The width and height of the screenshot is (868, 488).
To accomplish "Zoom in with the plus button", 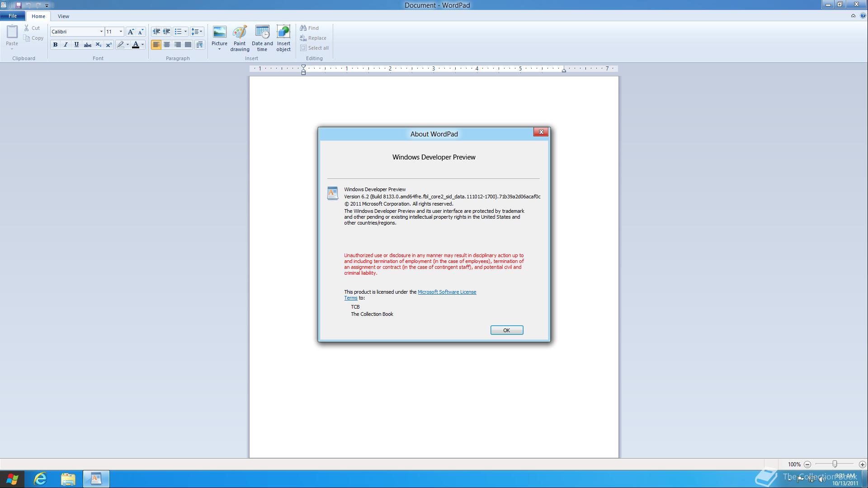I will (862, 465).
